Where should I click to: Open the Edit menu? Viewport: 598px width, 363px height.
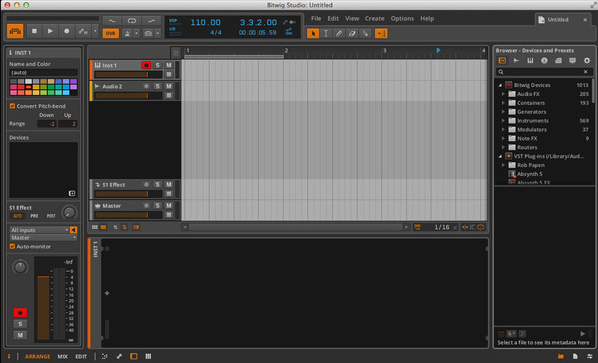tap(333, 18)
